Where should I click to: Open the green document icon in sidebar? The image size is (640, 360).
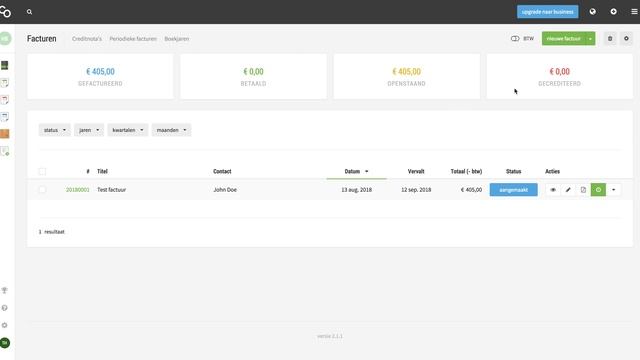(4, 83)
